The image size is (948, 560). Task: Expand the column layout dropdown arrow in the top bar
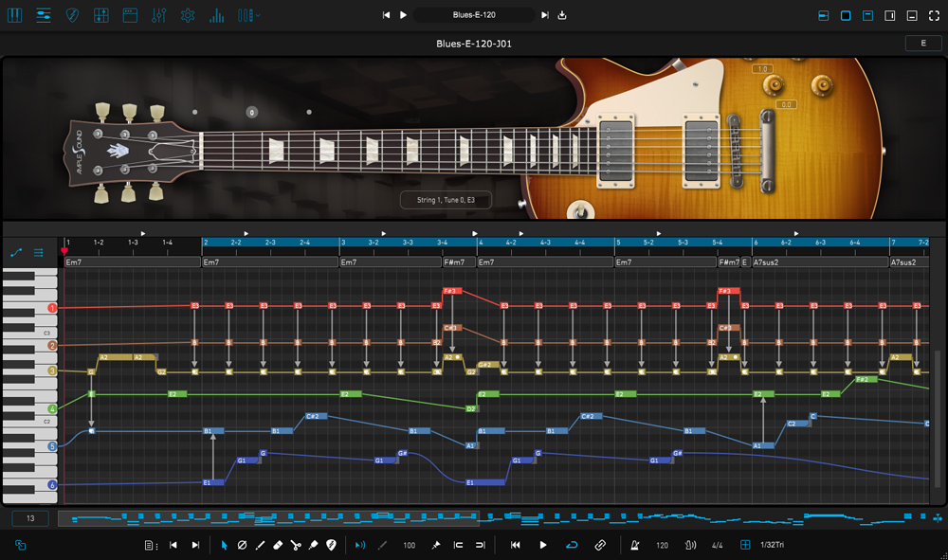259,15
